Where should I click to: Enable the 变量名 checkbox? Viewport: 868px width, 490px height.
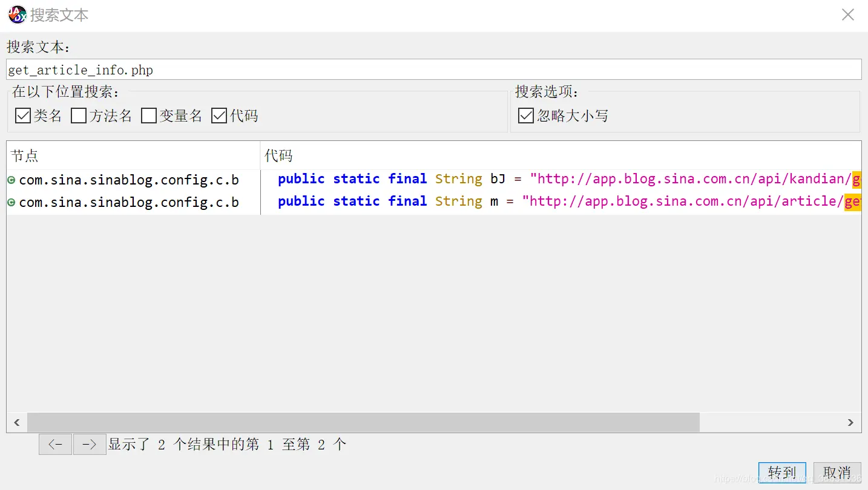[149, 116]
